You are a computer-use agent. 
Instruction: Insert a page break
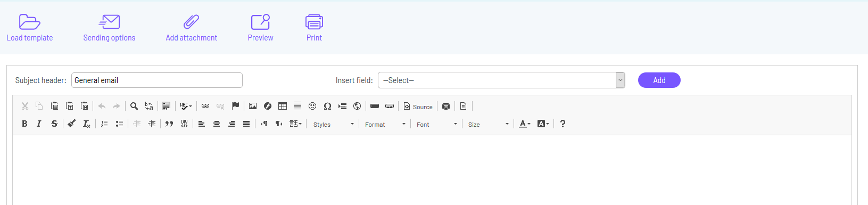(342, 106)
